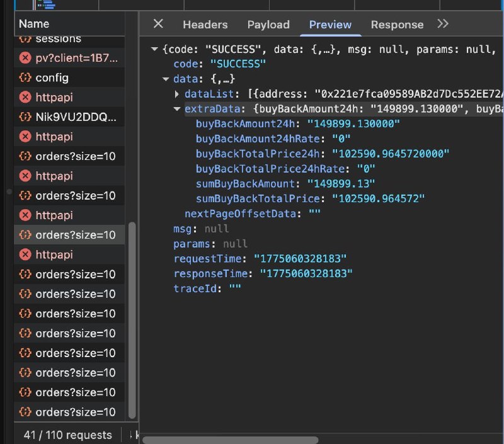Click the request list vertical scrollbar
Screen dimensions: 504x444
[132, 320]
